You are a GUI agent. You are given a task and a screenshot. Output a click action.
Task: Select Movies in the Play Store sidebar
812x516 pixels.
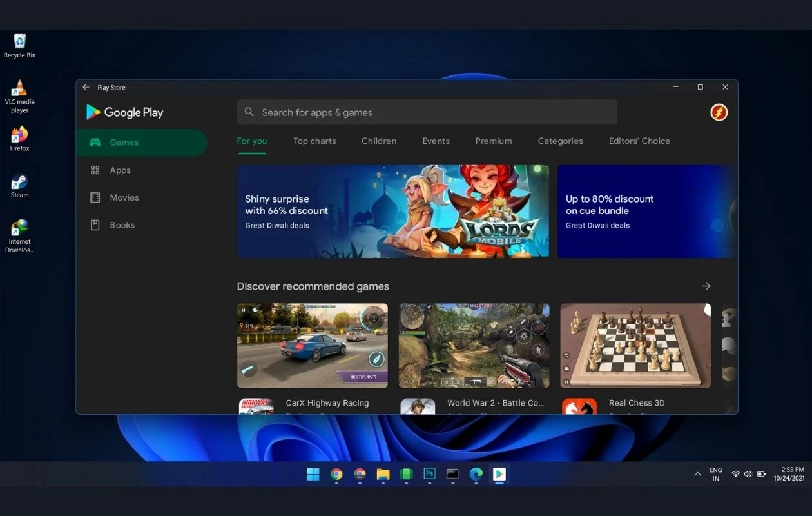coord(142,197)
